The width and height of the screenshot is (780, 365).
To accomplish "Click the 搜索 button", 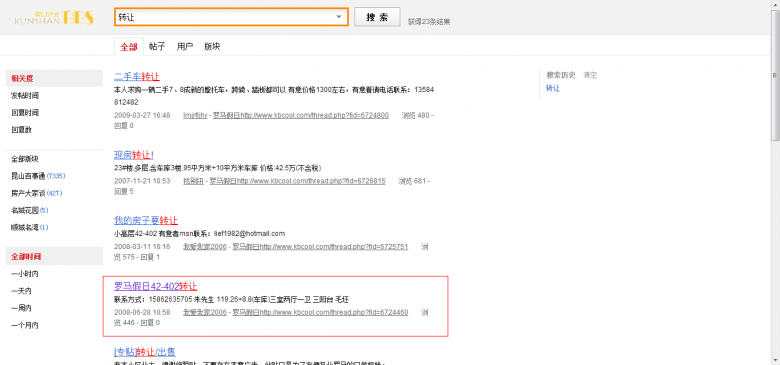I will 377,17.
